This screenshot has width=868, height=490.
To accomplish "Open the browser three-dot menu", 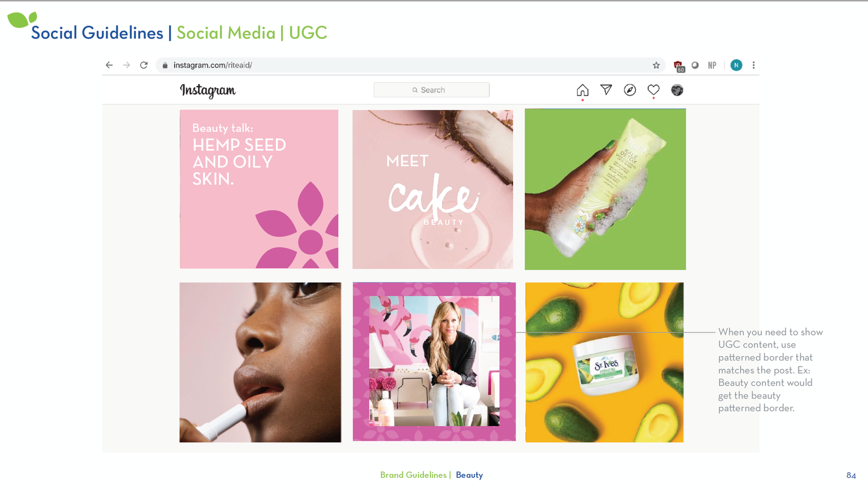I will point(753,65).
